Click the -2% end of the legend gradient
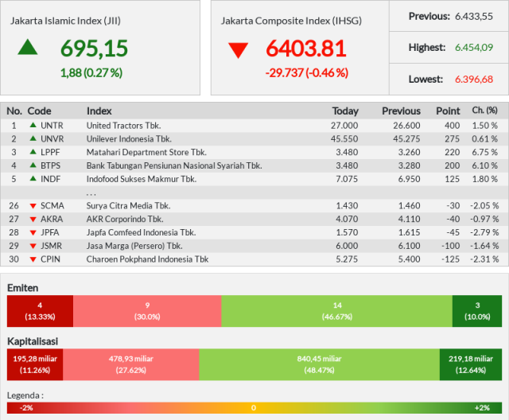Viewport: 509px width, 420px height. (26, 408)
